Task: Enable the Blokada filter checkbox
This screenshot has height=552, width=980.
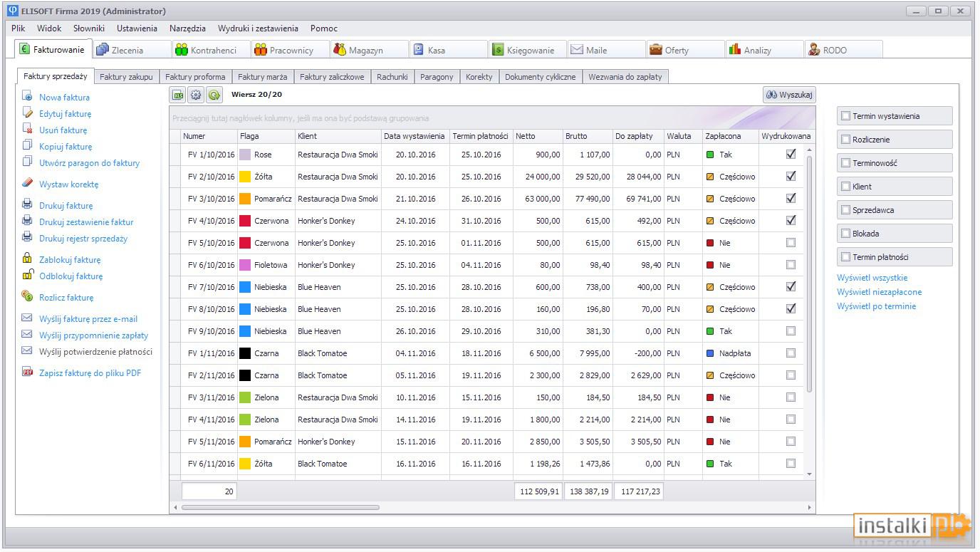Action: coord(845,234)
